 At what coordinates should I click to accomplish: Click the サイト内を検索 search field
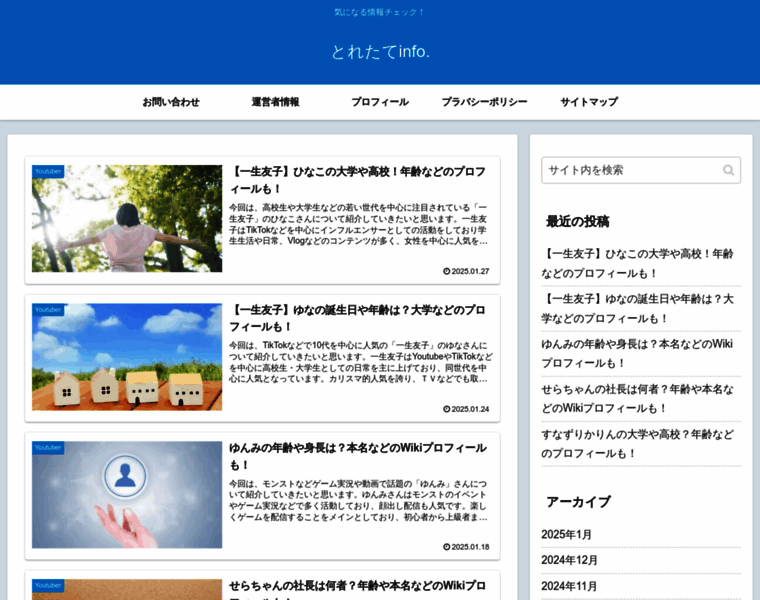tap(641, 170)
